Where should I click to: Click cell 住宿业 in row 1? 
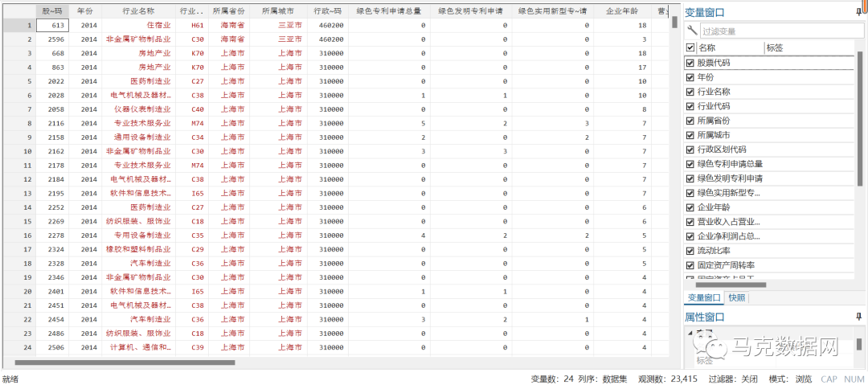139,26
